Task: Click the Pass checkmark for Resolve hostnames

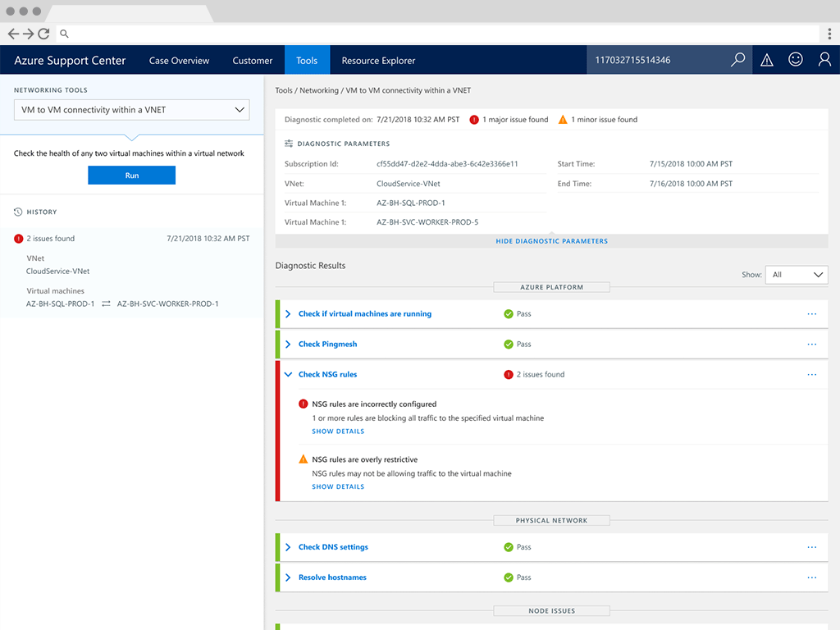Action: pos(509,577)
